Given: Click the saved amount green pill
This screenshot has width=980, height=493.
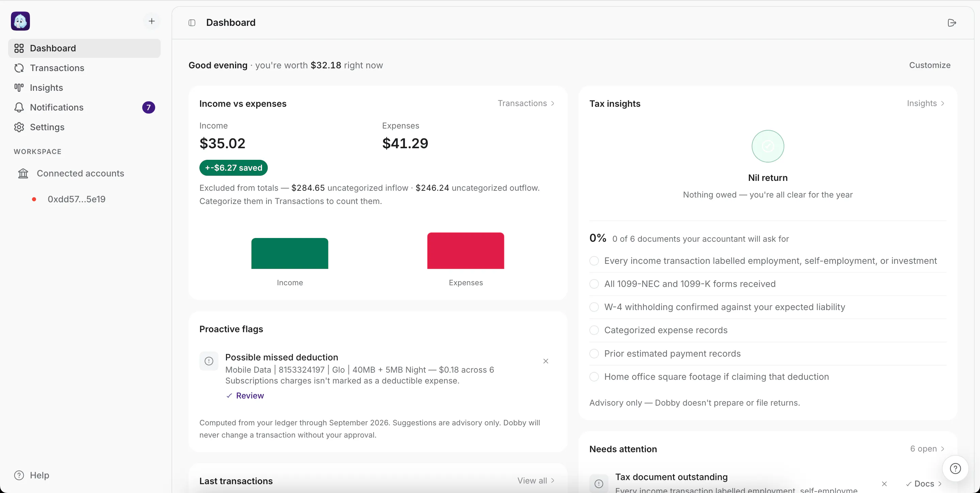Looking at the screenshot, I should tap(233, 168).
